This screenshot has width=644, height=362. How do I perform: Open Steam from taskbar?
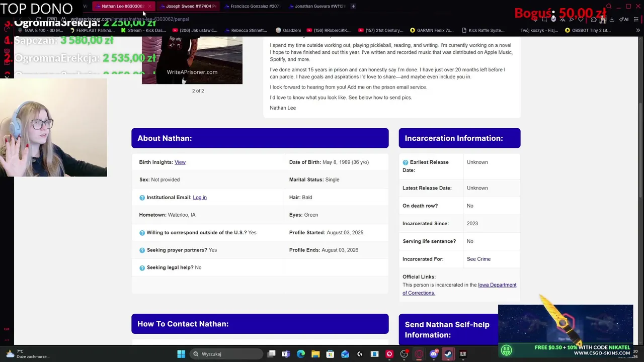click(x=448, y=354)
